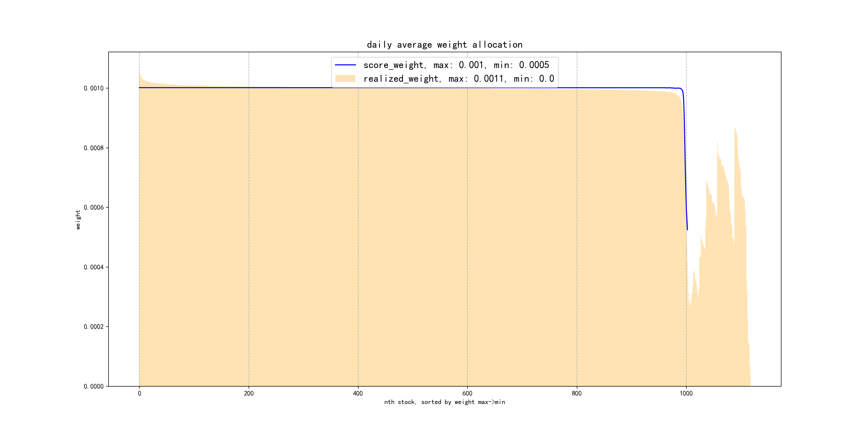The width and height of the screenshot is (868, 434).
Task: Click the y-axis tick label 0.0004
Action: (94, 267)
